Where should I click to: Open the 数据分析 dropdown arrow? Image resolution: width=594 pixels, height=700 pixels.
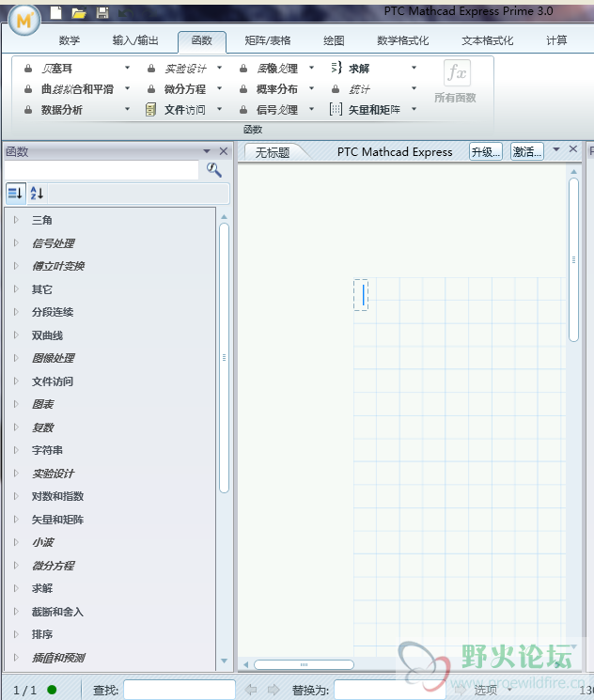[x=127, y=109]
